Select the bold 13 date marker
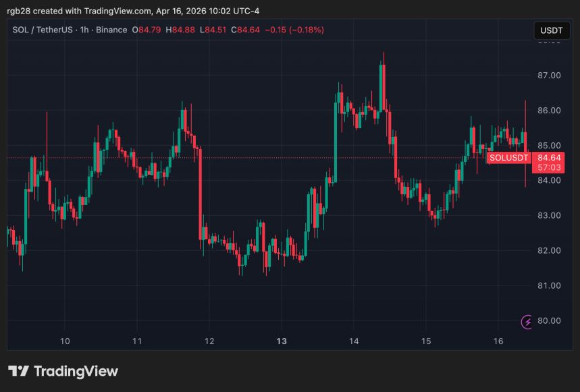 click(282, 341)
